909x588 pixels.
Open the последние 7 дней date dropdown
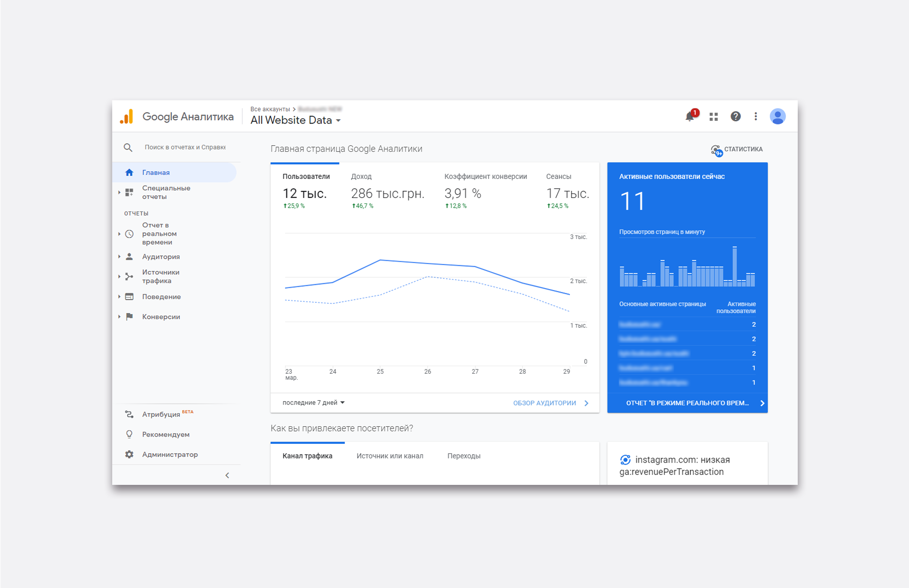[x=313, y=403]
